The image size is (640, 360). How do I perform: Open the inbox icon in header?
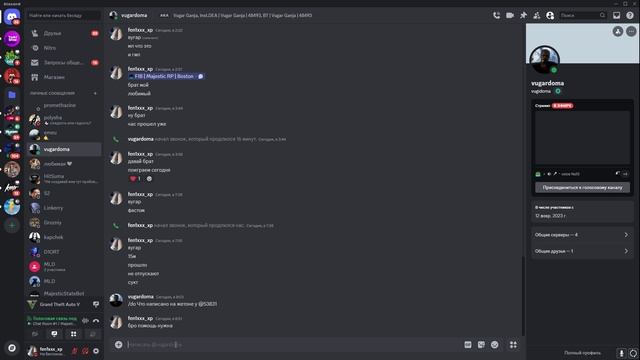[x=616, y=16]
